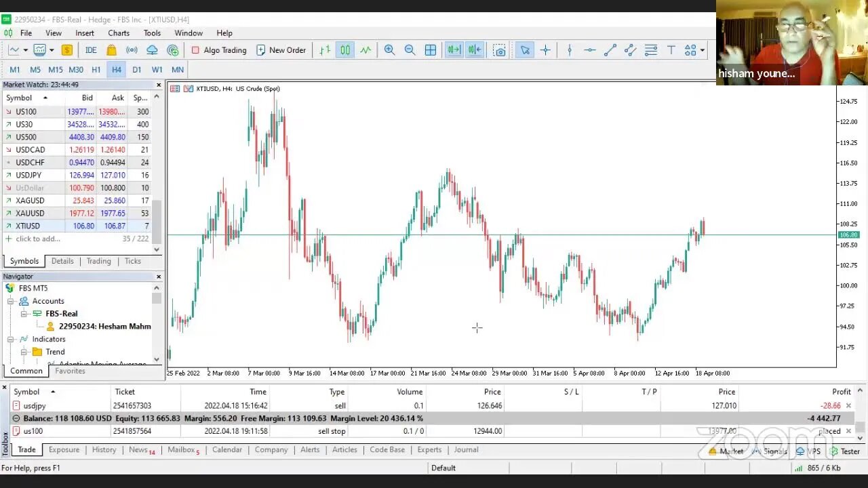868x488 pixels.
Task: Collapse the balance summary row
Action: [16, 418]
